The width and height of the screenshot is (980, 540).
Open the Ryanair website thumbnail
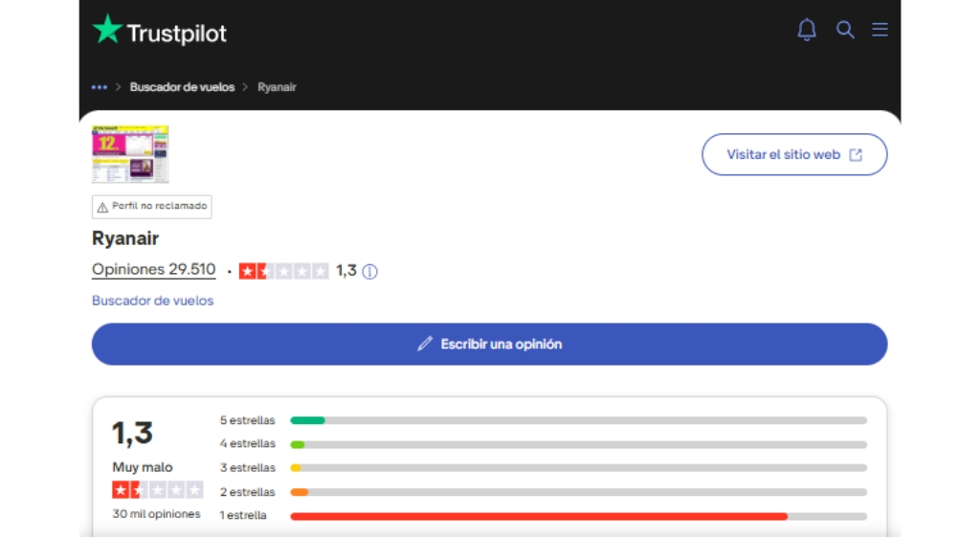tap(130, 154)
